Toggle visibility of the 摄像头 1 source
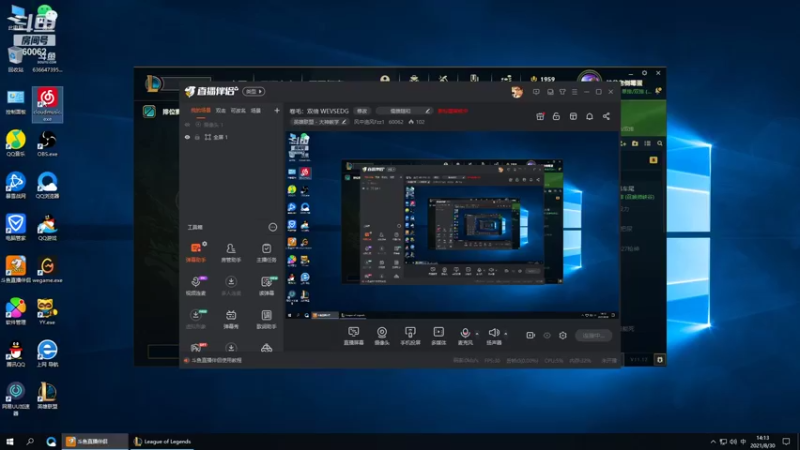800x450 pixels. (187, 124)
